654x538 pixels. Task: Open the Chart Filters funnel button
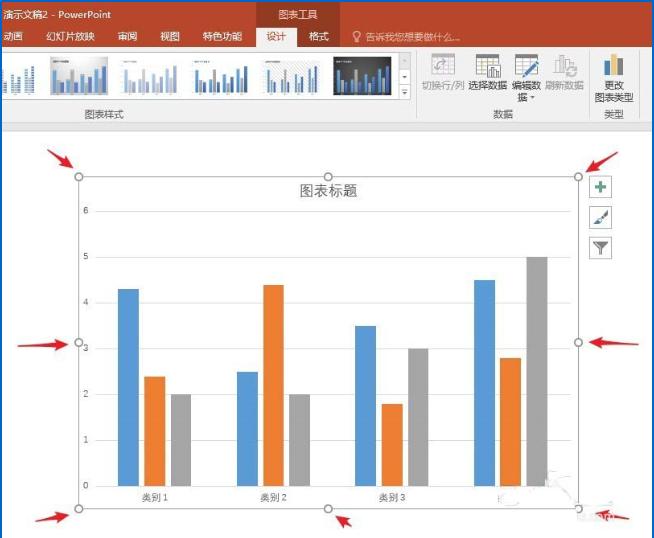coord(600,248)
